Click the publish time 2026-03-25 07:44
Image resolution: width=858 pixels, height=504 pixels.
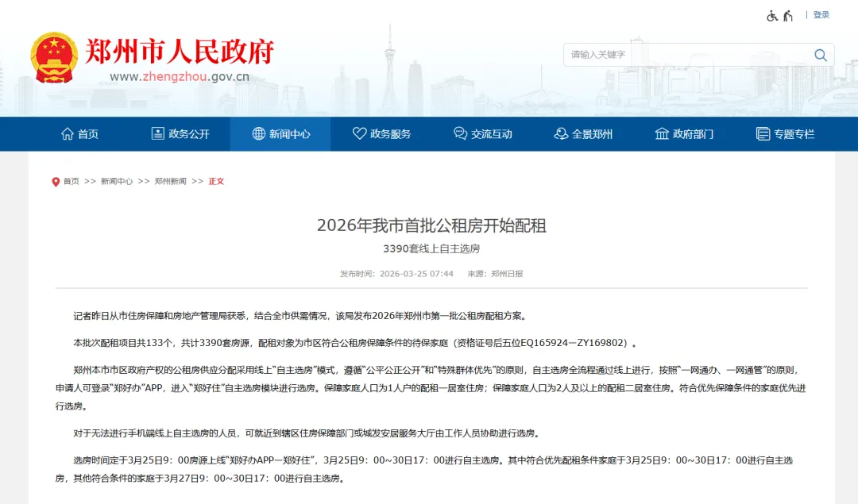click(416, 274)
